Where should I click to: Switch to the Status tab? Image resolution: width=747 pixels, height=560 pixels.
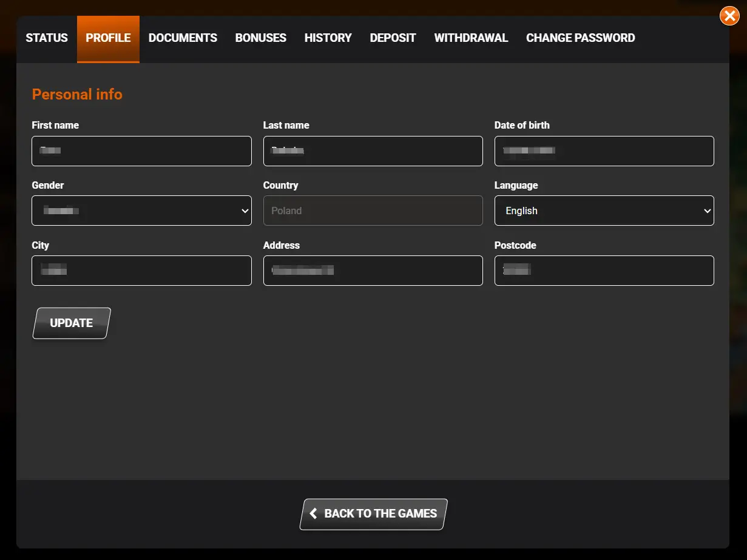(x=47, y=38)
